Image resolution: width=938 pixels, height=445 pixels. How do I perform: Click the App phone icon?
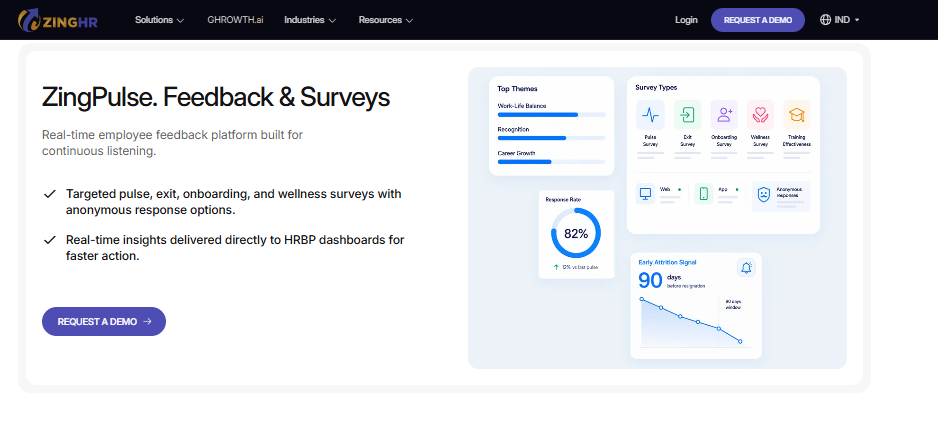pos(704,194)
